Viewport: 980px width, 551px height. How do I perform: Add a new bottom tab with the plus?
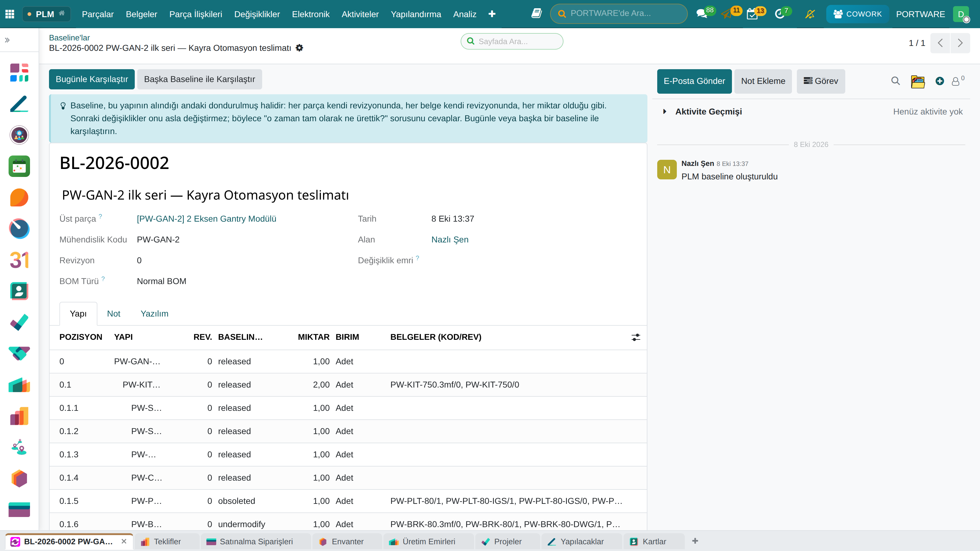(695, 541)
